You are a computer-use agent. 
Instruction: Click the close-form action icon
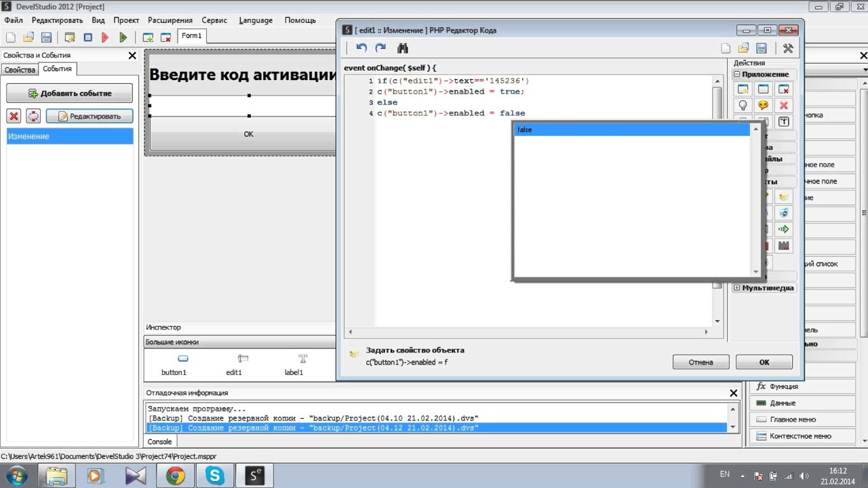click(x=784, y=89)
